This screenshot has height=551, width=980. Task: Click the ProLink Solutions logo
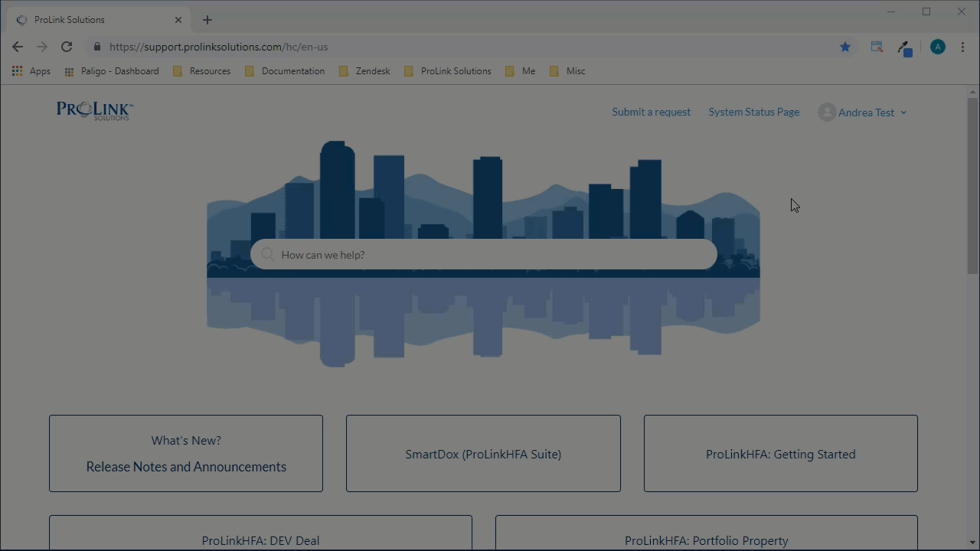click(93, 110)
